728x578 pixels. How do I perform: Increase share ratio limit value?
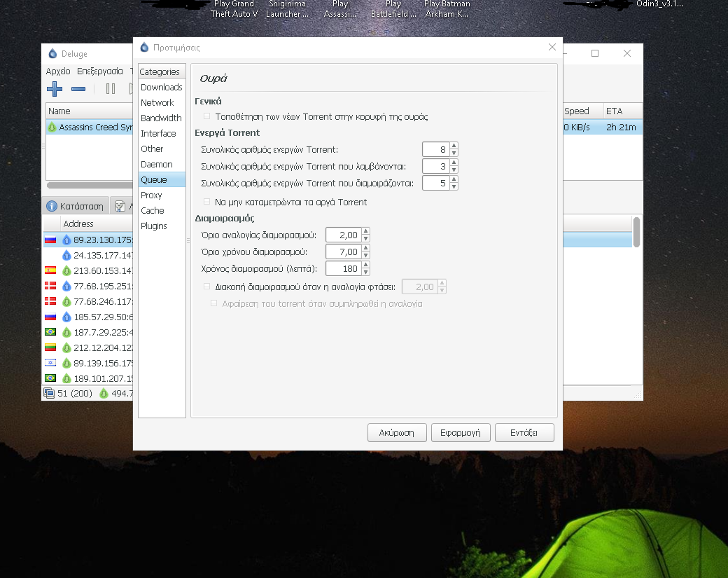[x=366, y=231]
